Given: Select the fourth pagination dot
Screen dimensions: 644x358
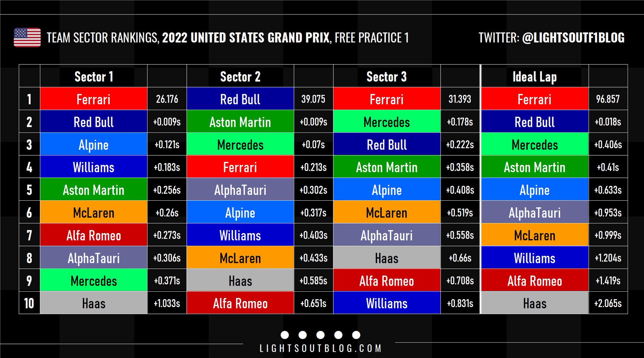Looking at the screenshot, I should 338,335.
